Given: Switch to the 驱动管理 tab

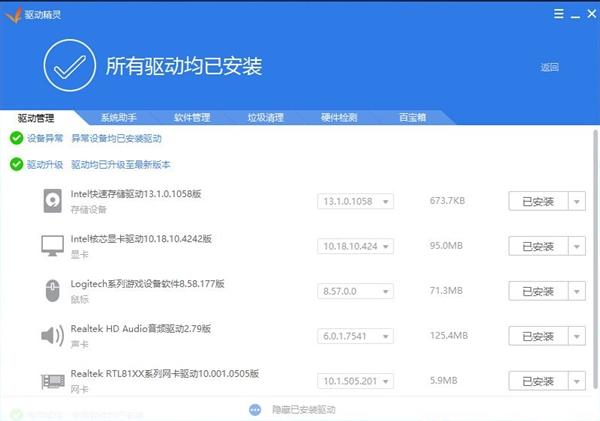Looking at the screenshot, I should pyautogui.click(x=36, y=118).
